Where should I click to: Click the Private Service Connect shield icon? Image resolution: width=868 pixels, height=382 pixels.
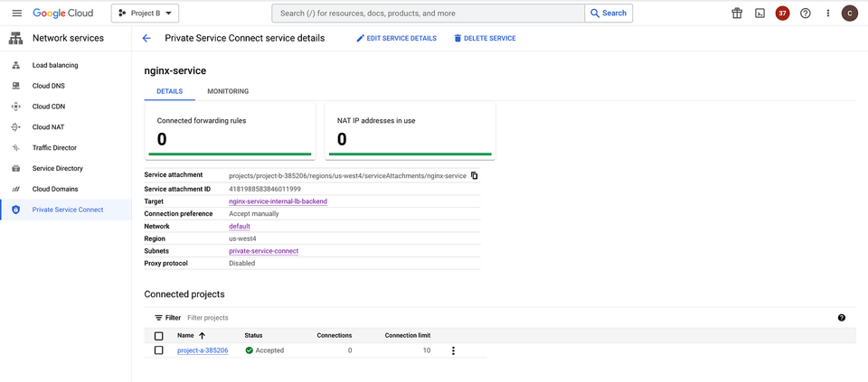point(15,210)
